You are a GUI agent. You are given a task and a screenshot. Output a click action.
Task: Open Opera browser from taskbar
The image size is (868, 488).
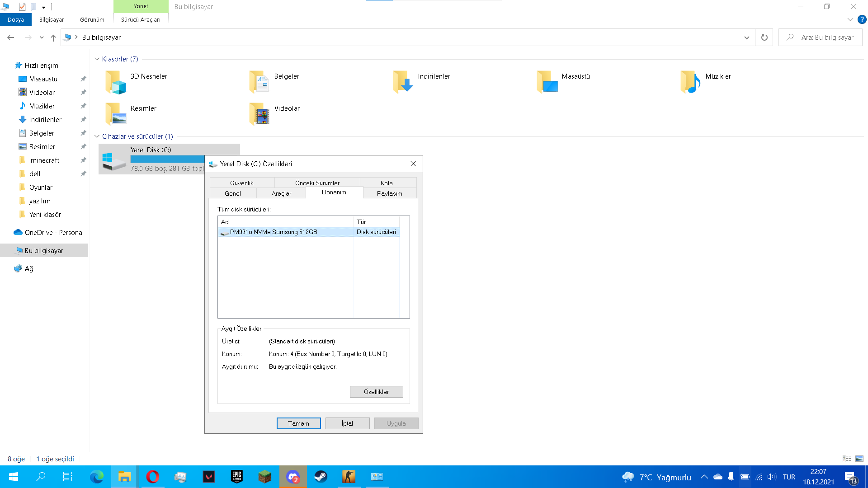click(x=152, y=477)
